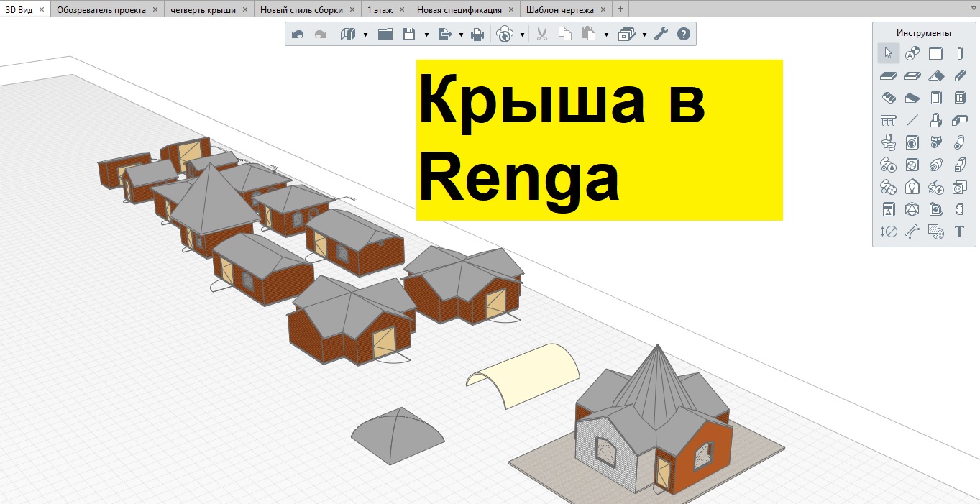Sync with the cloud icon
The width and height of the screenshot is (980, 504).
click(x=505, y=34)
